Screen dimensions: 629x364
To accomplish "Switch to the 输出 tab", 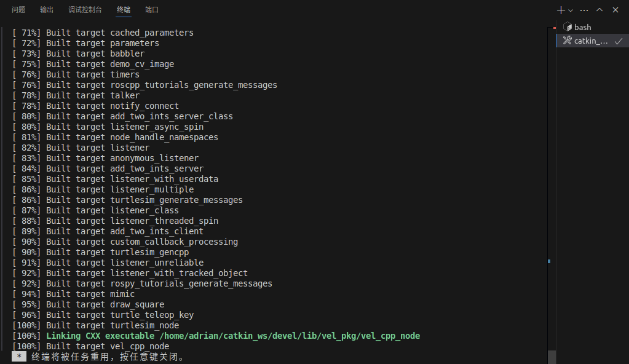I will point(47,10).
